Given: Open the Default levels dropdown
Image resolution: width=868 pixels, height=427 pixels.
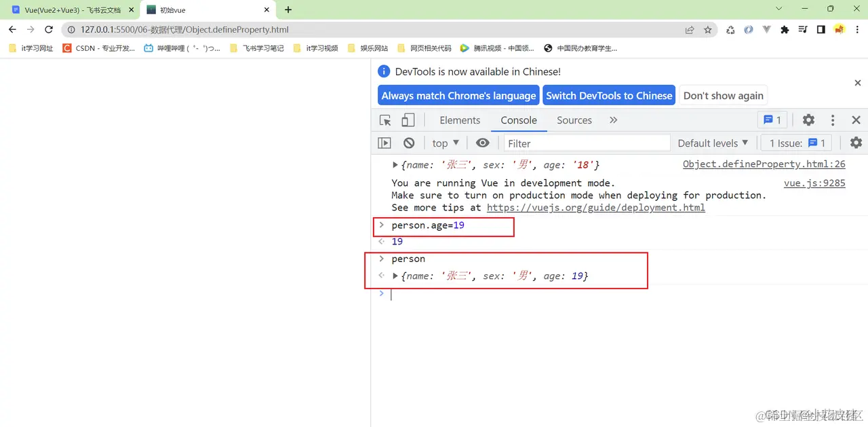Looking at the screenshot, I should pyautogui.click(x=713, y=143).
